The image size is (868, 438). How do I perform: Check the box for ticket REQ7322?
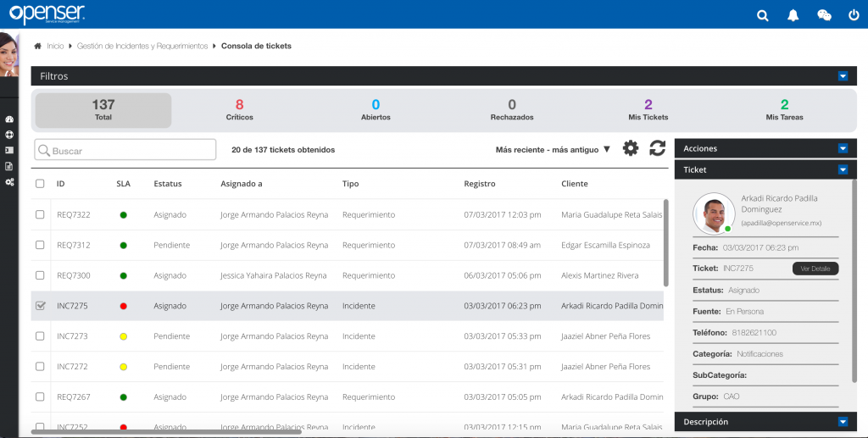(x=40, y=215)
